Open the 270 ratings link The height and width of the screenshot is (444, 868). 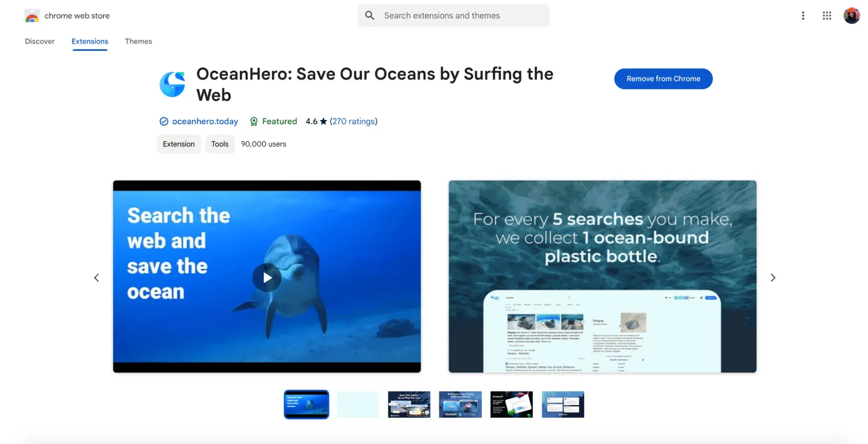coord(353,122)
